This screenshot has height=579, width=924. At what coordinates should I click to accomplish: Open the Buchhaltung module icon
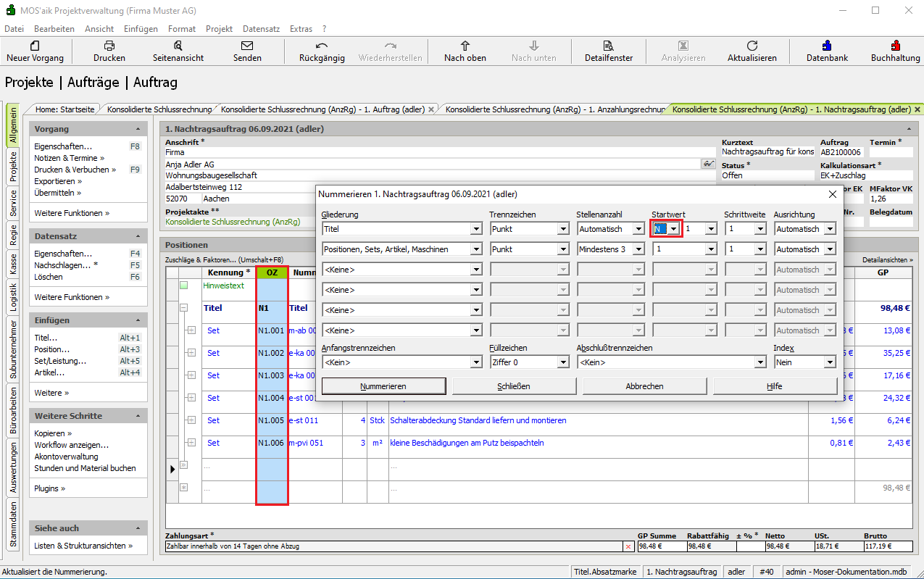click(x=896, y=46)
